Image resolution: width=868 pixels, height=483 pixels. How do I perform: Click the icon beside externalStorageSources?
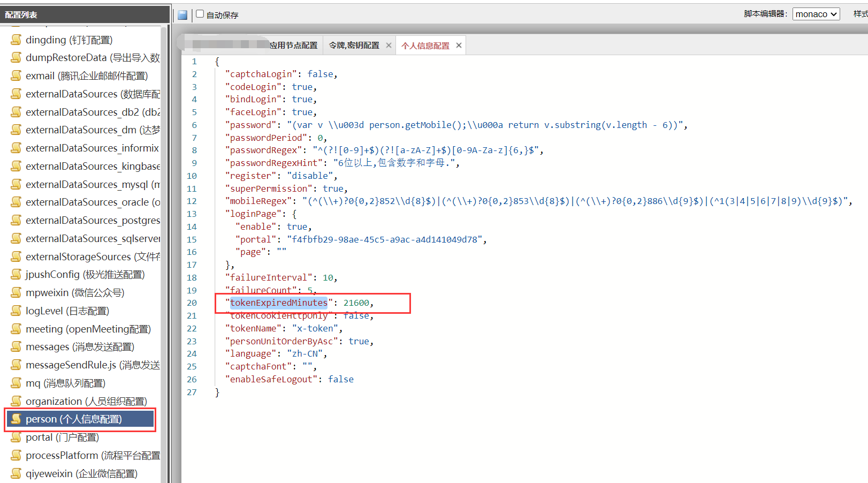(17, 256)
